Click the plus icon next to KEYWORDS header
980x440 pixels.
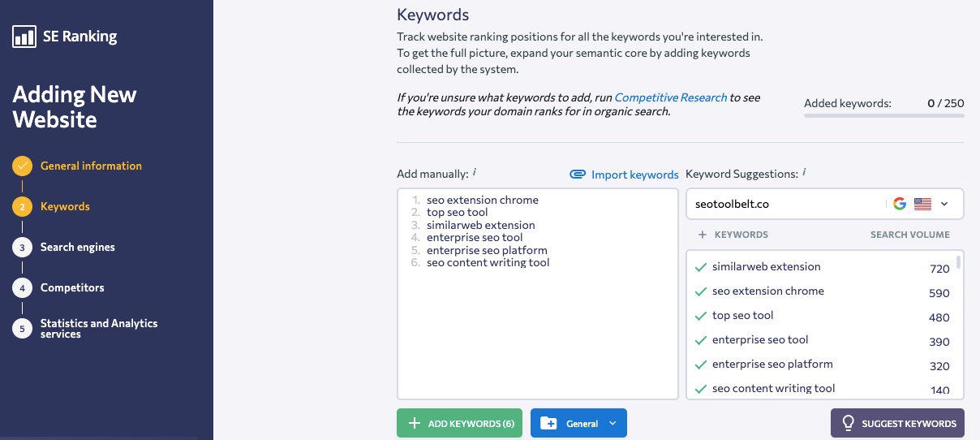(703, 235)
